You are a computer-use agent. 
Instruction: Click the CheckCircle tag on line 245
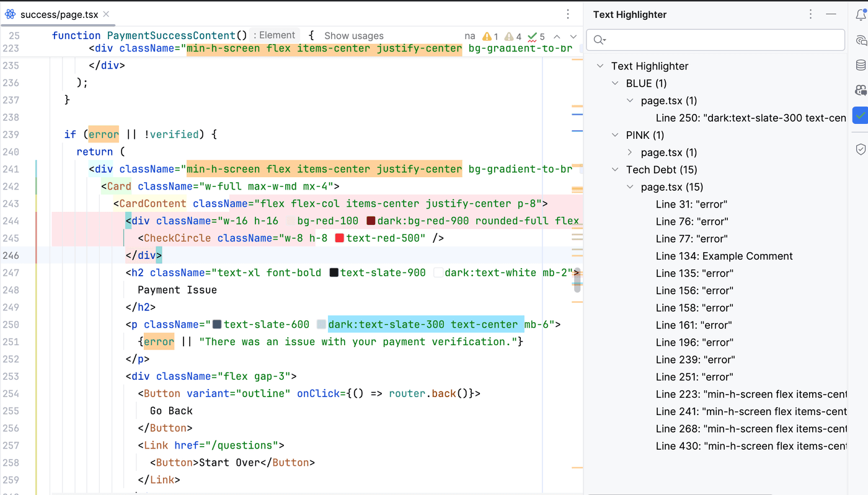point(177,238)
